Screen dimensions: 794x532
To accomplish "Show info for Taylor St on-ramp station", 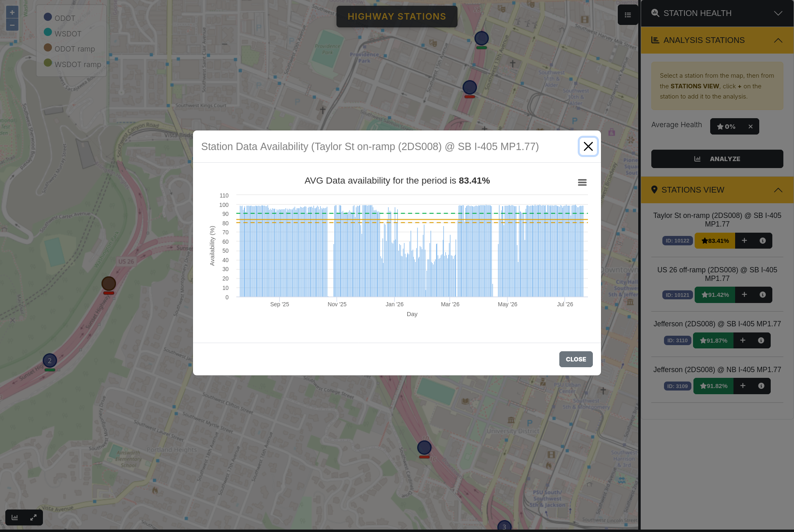I will [x=763, y=240].
